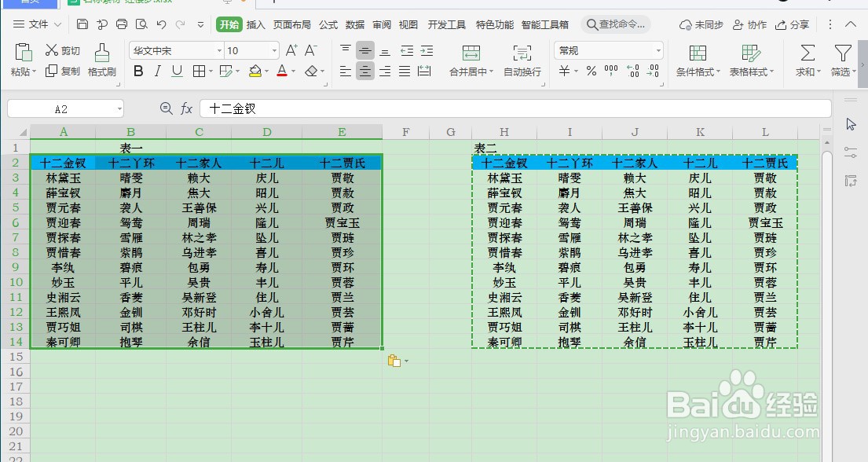Cut selection with the scissors icon

pos(52,50)
